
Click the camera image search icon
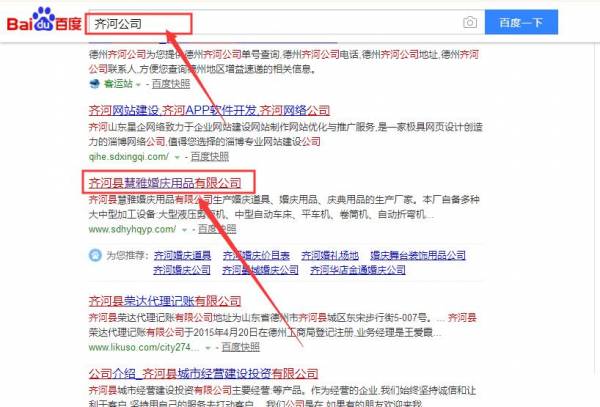(469, 22)
